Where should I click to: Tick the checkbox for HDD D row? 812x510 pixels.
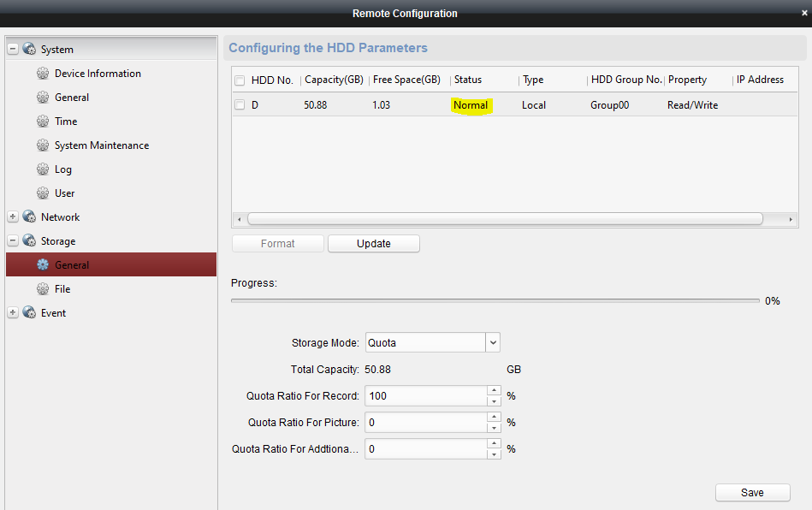[240, 105]
